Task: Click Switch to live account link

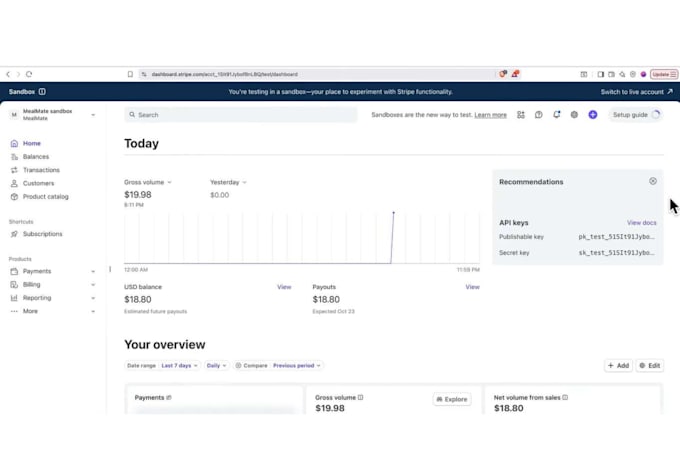Action: 636,92
